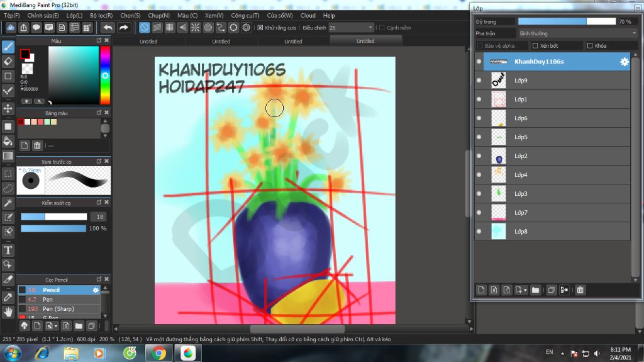Hide the KhanhDuy1106s layer
Screen dimensions: 644x362
pyautogui.click(x=479, y=62)
